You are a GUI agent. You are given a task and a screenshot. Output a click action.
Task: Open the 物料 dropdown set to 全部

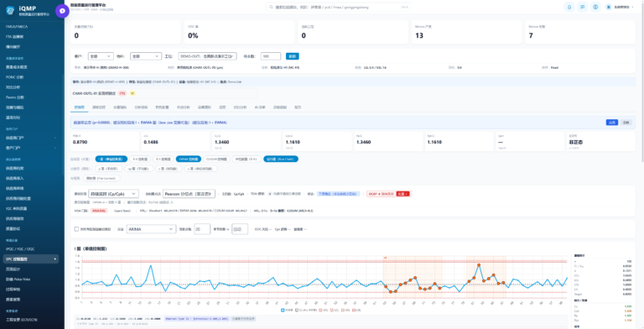tap(146, 56)
